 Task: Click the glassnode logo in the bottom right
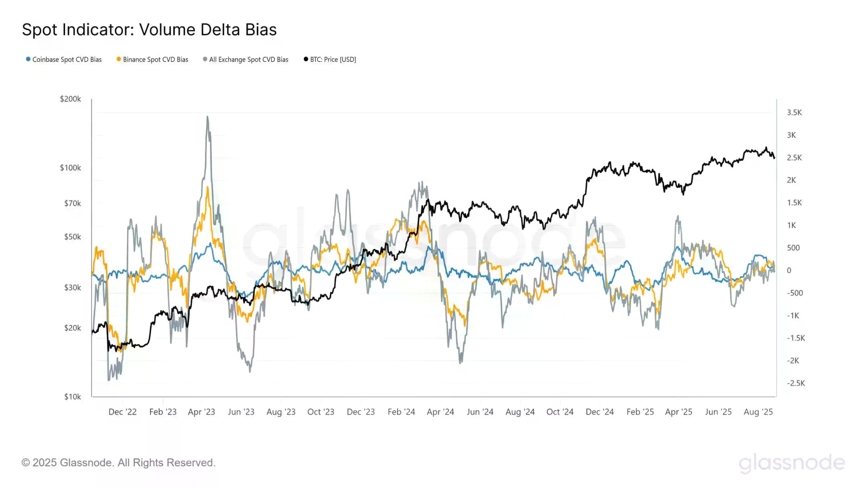[792, 463]
